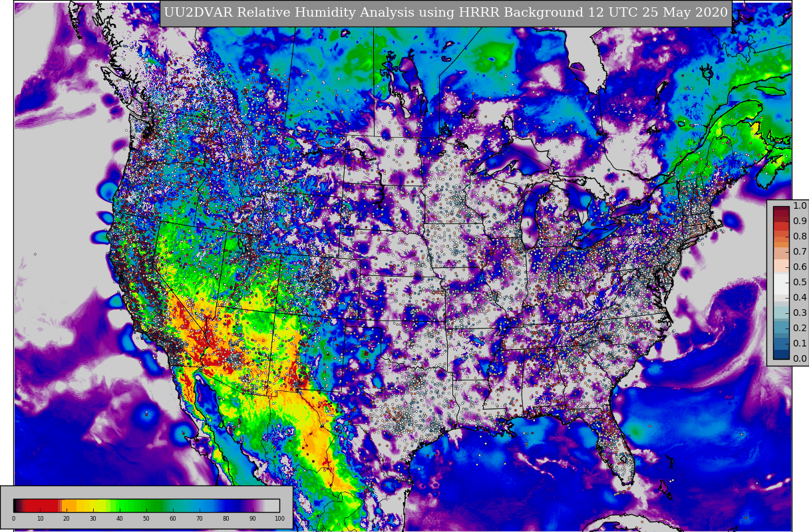
Task: Click the 20 tick label on humidity colorbar
Action: point(67,519)
